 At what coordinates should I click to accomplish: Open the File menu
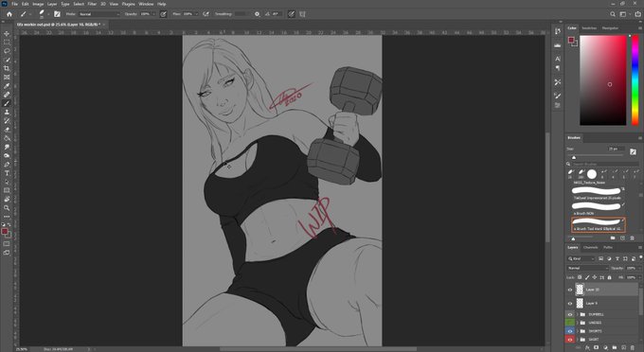pos(14,4)
